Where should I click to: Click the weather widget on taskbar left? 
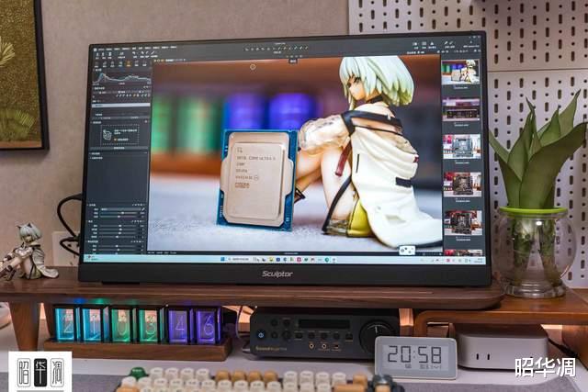92,258
